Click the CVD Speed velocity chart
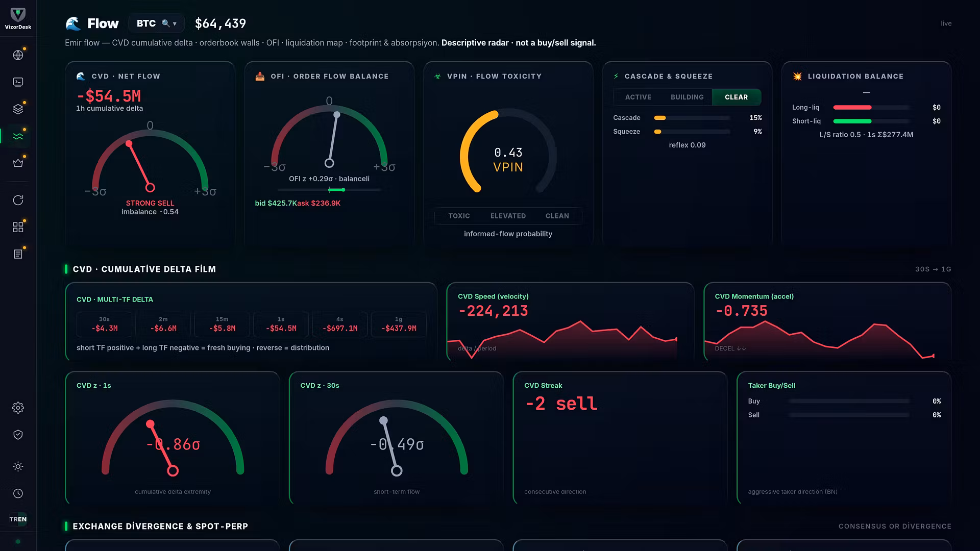Viewport: 980px width, 551px height. point(562,339)
